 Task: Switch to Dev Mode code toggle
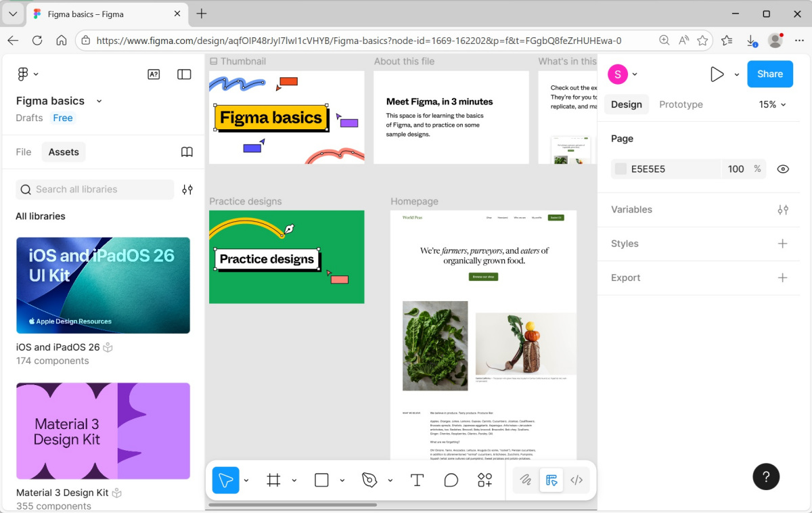(577, 481)
